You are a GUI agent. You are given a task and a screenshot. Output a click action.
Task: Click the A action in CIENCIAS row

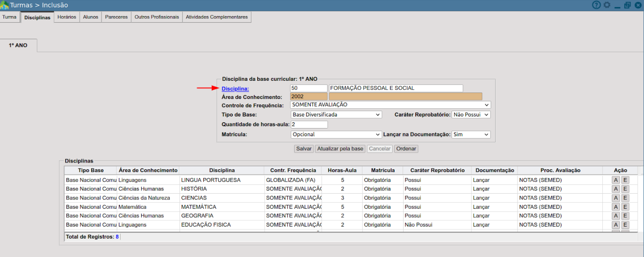click(616, 198)
